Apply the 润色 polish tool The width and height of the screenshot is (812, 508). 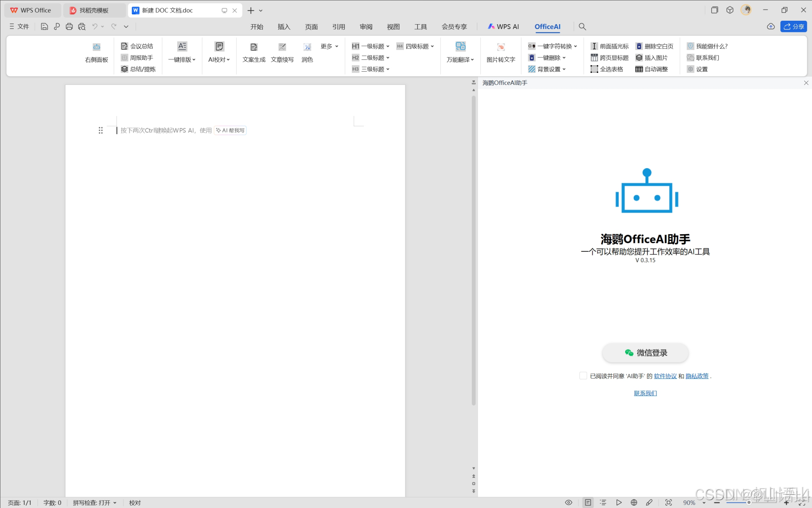coord(307,52)
